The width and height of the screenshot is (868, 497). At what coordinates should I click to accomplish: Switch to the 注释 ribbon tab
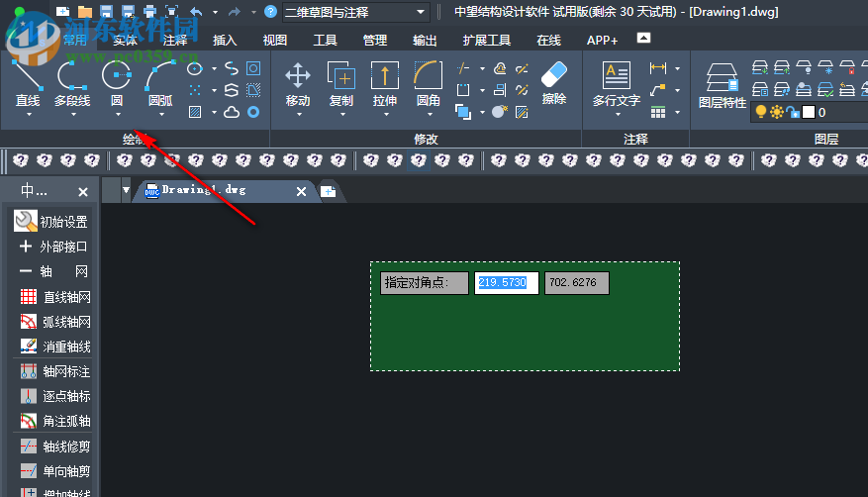(x=175, y=40)
